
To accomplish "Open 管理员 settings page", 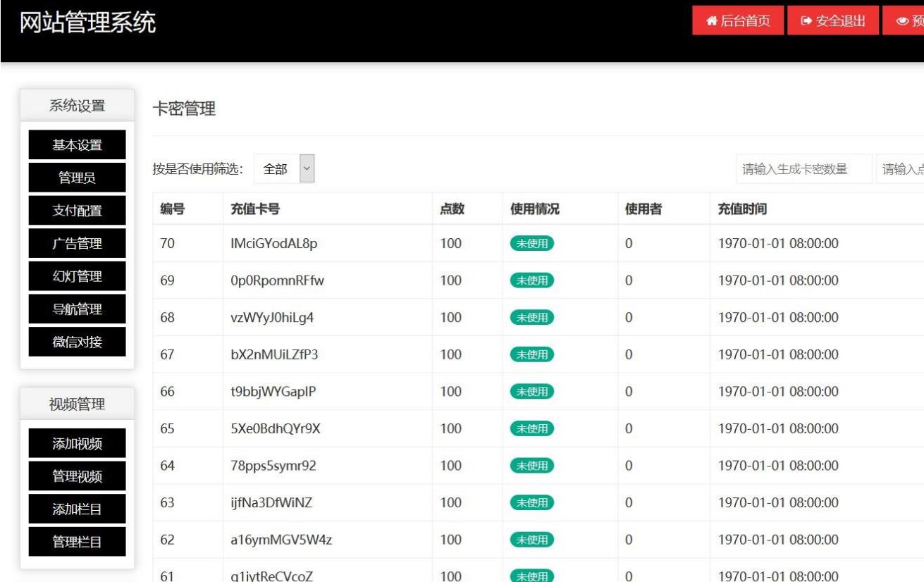I will [x=78, y=177].
